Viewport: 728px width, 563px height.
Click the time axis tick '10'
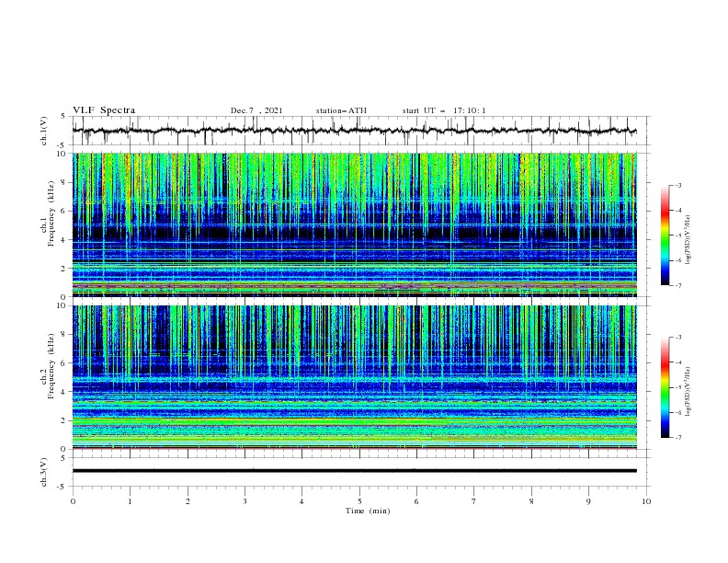646,501
